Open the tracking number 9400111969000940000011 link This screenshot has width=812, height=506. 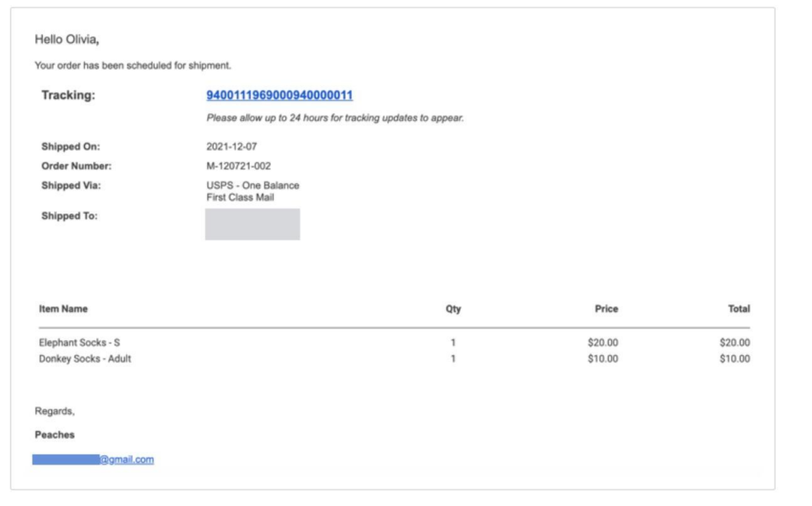(279, 96)
